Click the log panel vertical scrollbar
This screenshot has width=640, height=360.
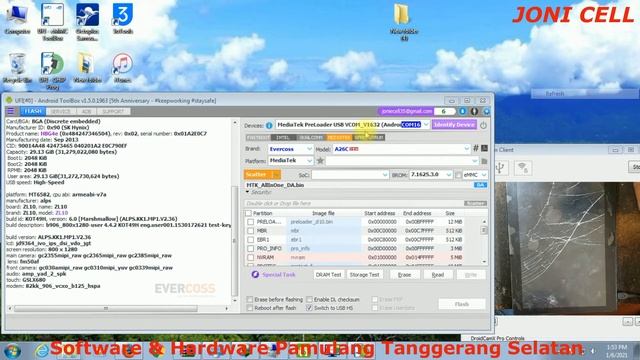pos(235,211)
